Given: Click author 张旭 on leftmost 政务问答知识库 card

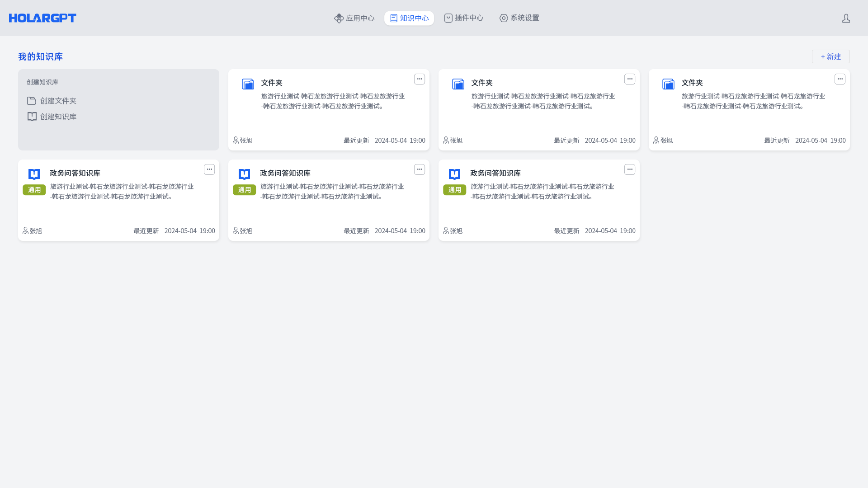Looking at the screenshot, I should click(x=33, y=231).
